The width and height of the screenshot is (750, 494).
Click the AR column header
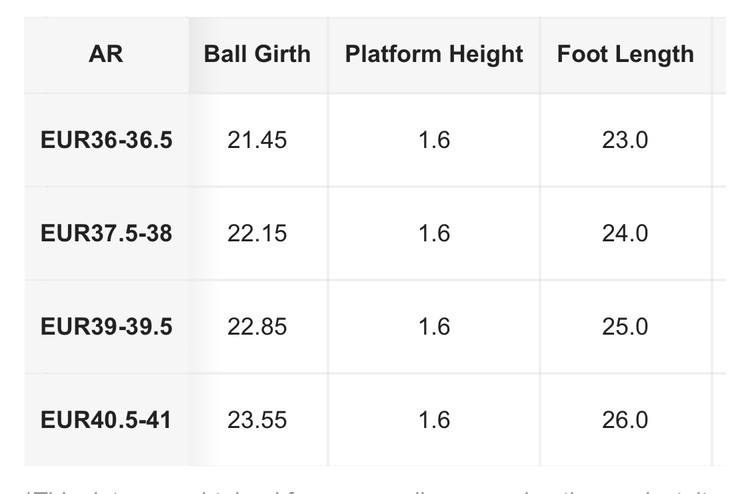(106, 54)
